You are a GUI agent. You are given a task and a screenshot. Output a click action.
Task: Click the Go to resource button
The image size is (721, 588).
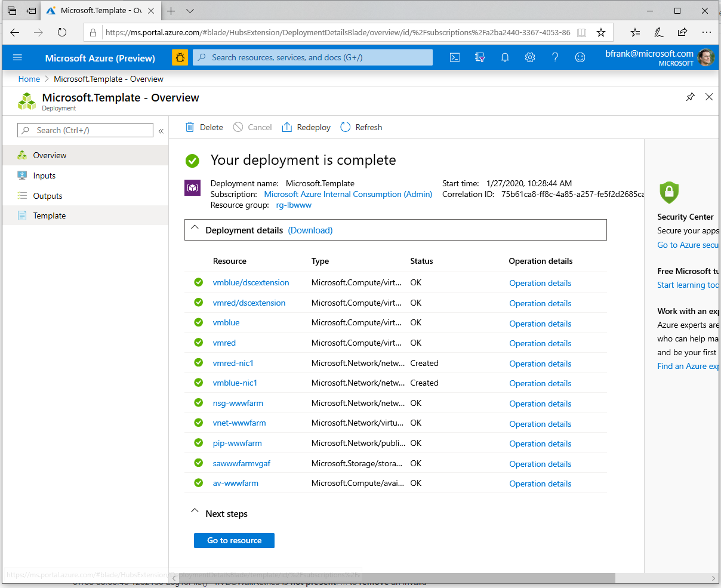tap(234, 540)
